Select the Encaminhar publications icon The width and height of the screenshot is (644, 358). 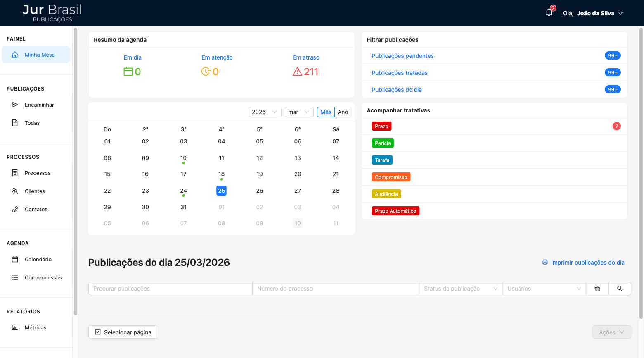pos(14,105)
